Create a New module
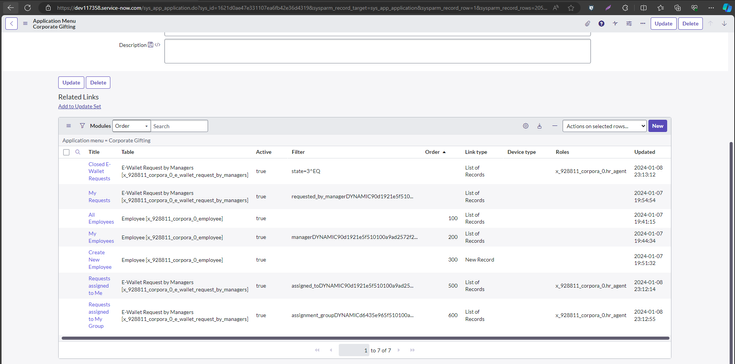Image resolution: width=735 pixels, height=364 pixels. pos(657,126)
